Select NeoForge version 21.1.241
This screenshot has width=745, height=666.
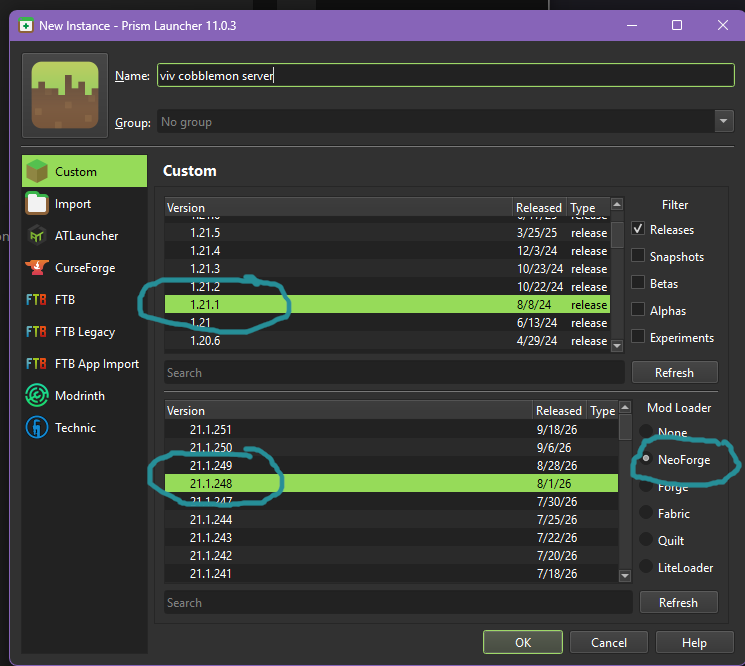[x=392, y=573]
